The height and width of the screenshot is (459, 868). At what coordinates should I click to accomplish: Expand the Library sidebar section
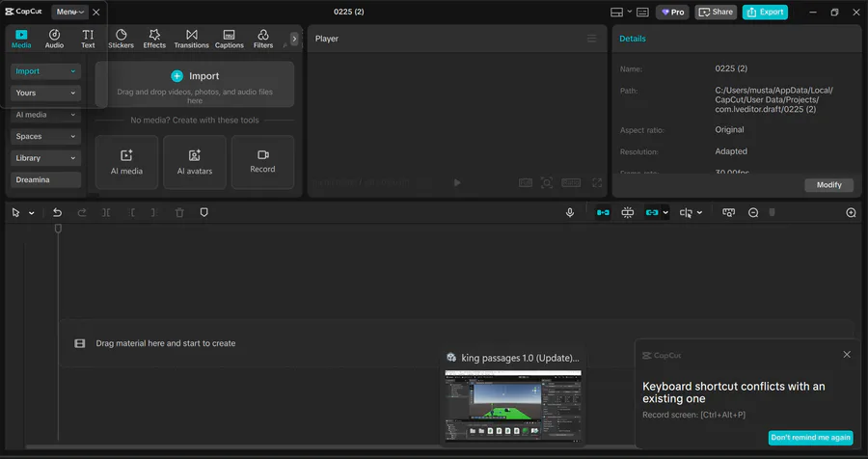pos(45,158)
